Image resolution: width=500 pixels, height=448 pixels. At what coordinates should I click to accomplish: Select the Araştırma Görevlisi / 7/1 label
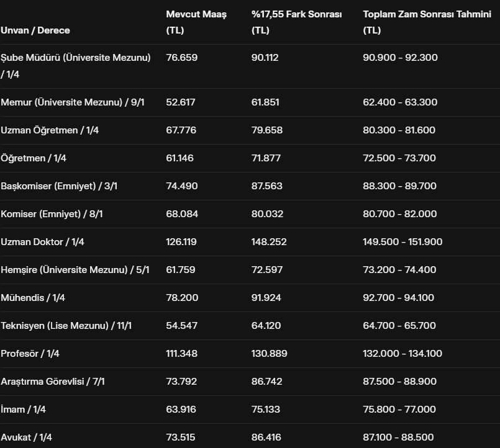tap(53, 382)
